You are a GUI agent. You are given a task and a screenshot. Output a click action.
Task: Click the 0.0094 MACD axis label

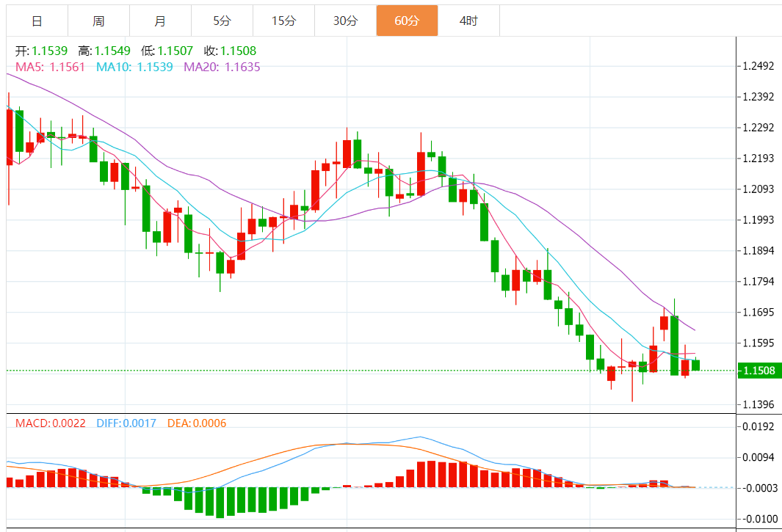pos(758,457)
